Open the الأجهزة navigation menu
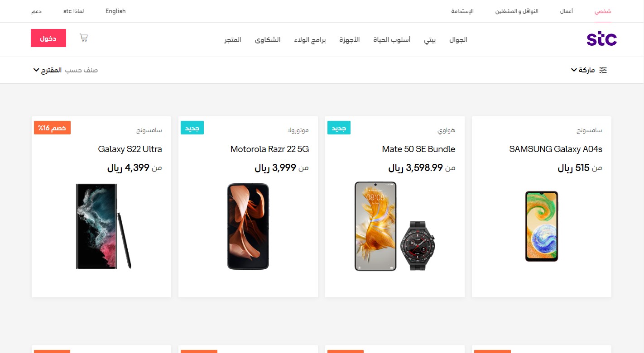 (350, 40)
